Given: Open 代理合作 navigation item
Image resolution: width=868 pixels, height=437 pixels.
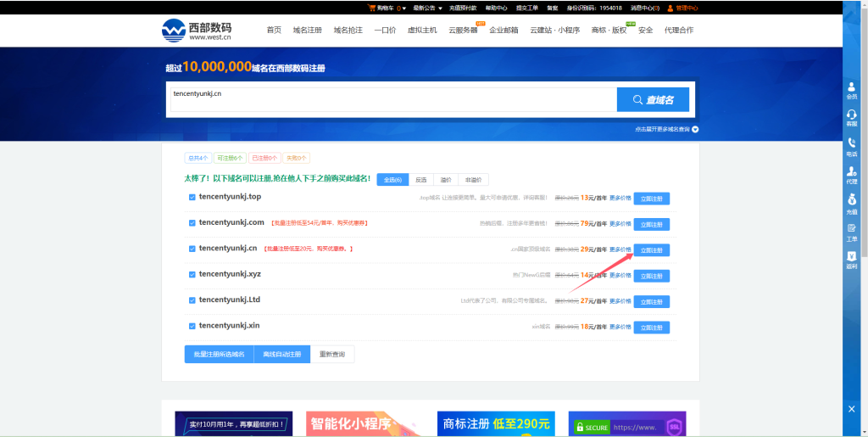Looking at the screenshot, I should coord(679,31).
